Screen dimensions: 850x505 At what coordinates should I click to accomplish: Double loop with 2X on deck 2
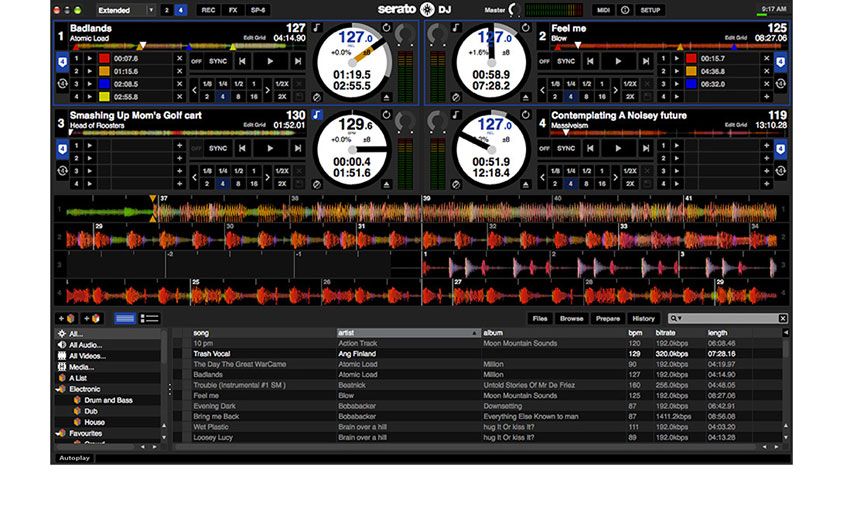(630, 96)
